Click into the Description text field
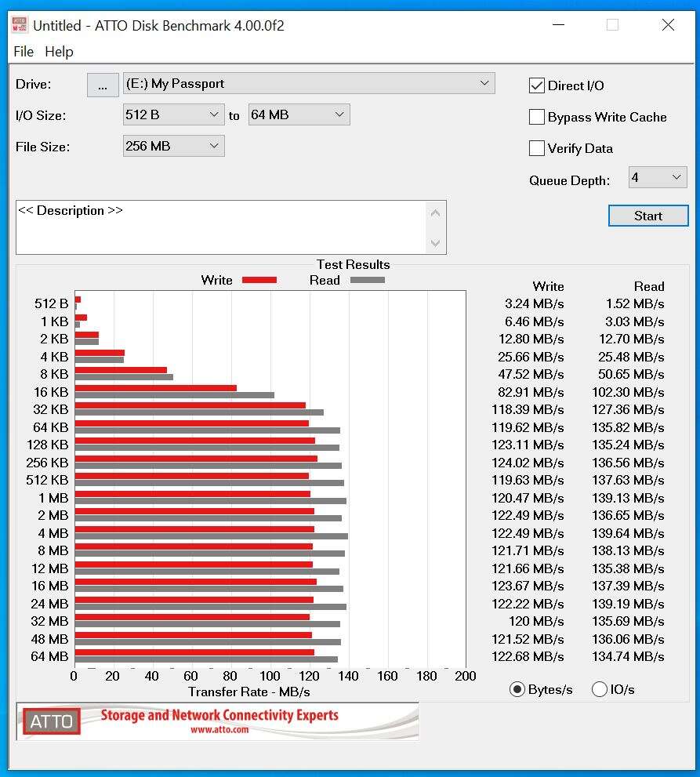 (219, 227)
